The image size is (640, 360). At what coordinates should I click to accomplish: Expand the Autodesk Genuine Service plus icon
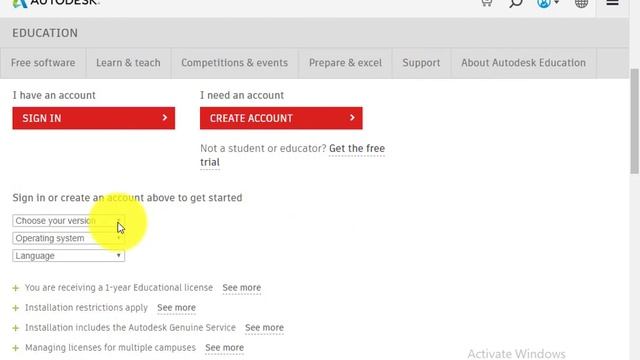(x=16, y=328)
